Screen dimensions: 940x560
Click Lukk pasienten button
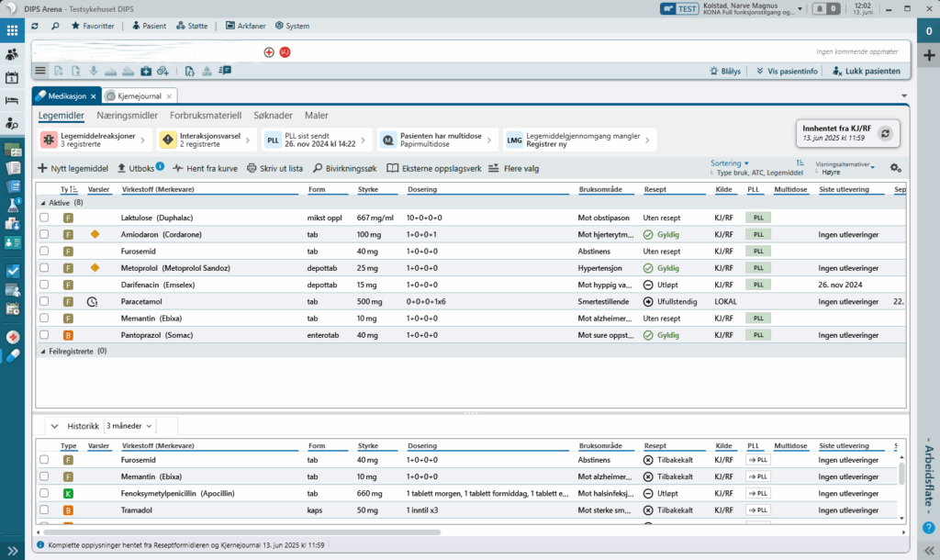(x=866, y=71)
